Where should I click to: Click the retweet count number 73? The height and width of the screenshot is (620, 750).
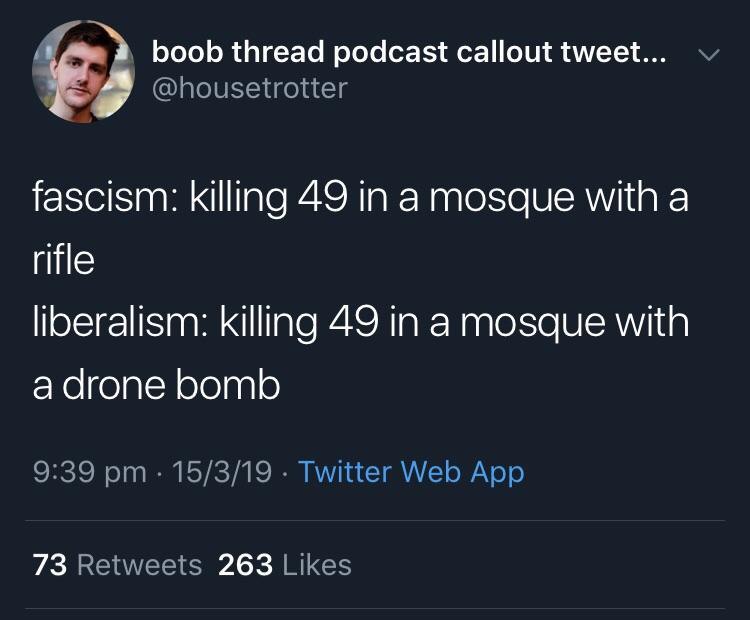[x=49, y=565]
